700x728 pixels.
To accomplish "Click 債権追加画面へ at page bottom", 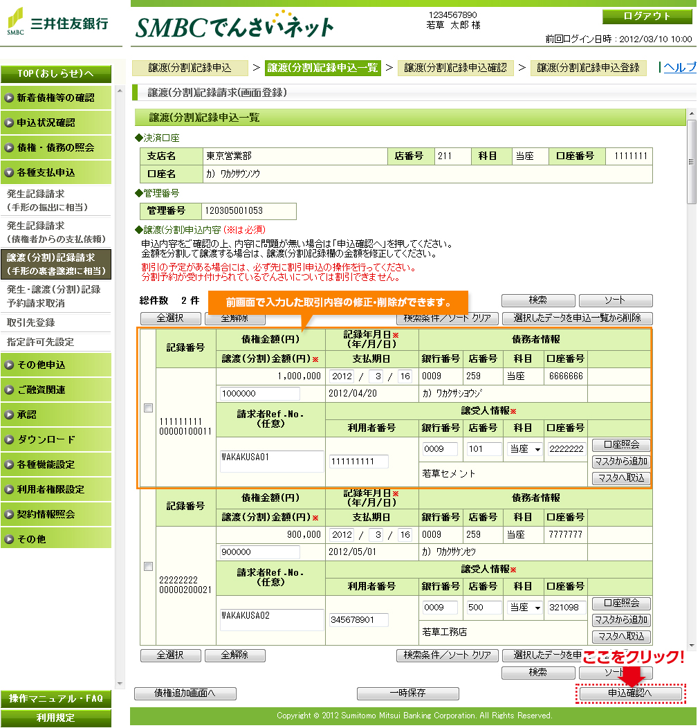I will tap(185, 693).
